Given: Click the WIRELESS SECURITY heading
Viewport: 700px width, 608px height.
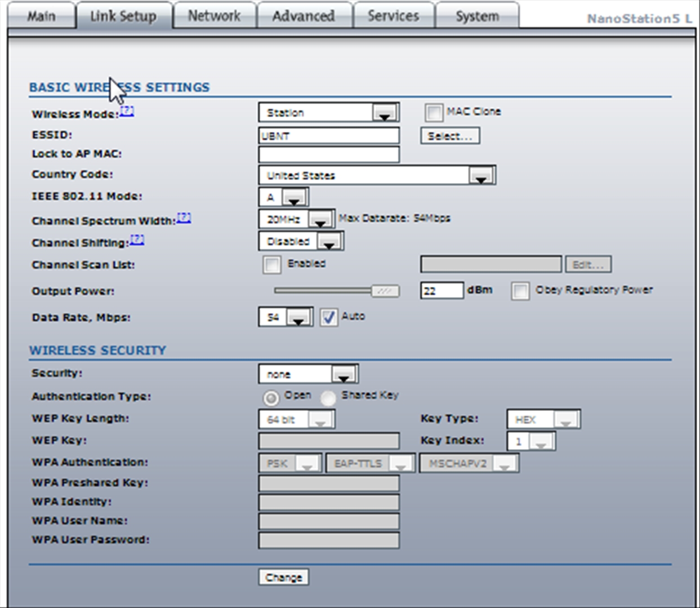Looking at the screenshot, I should click(98, 350).
